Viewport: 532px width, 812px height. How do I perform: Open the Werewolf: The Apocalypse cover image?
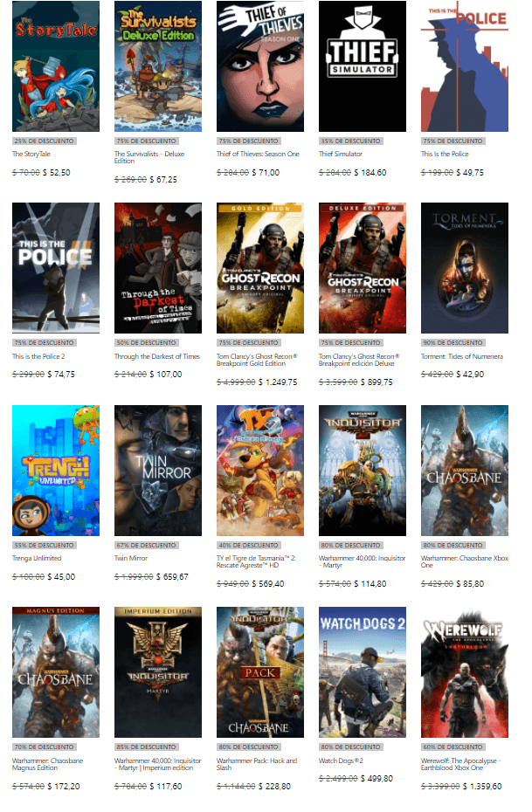point(465,672)
